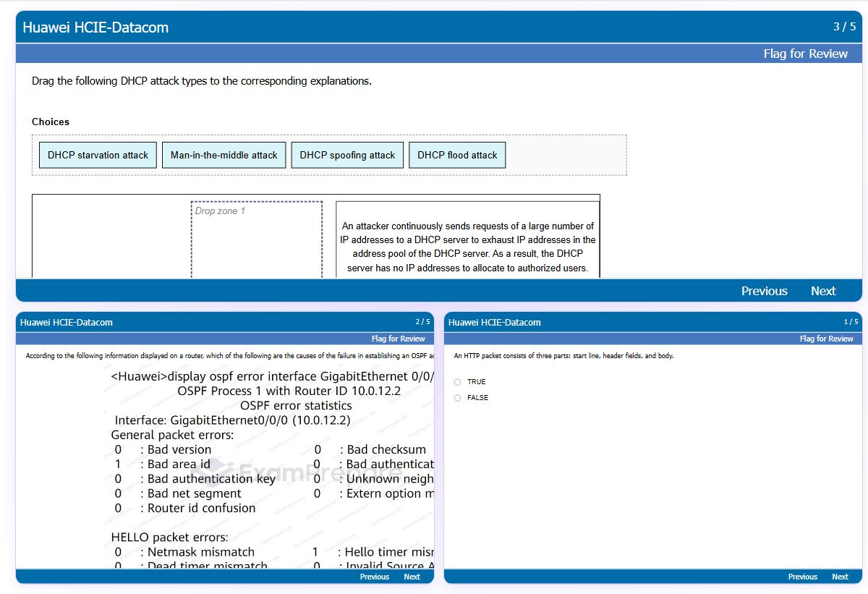The width and height of the screenshot is (868, 594).
Task: Click Previous in the question 1/5 panel
Action: click(x=803, y=577)
